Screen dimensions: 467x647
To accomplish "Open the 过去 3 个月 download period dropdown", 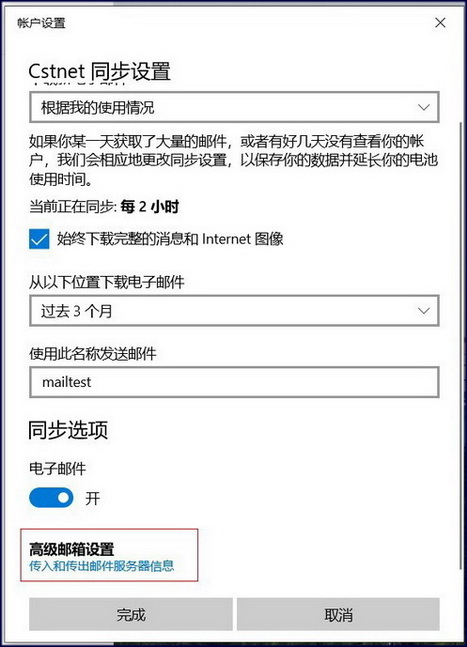I will [x=234, y=310].
